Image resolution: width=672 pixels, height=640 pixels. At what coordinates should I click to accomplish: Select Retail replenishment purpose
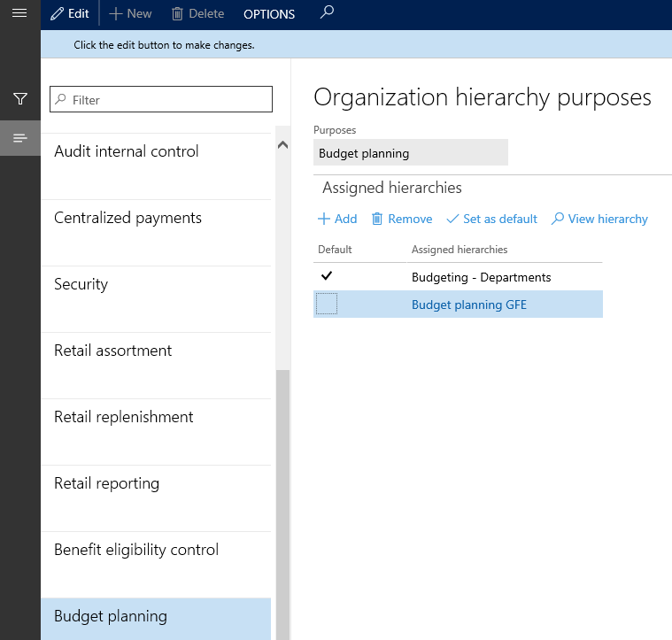tap(124, 417)
